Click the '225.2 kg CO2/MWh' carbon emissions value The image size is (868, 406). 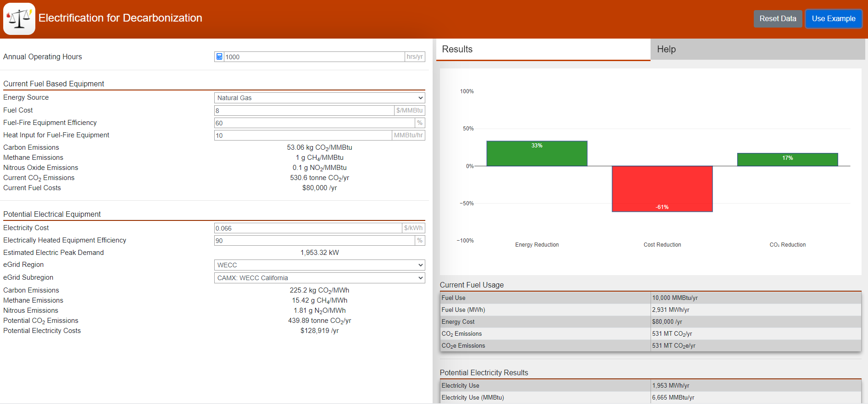tap(320, 290)
